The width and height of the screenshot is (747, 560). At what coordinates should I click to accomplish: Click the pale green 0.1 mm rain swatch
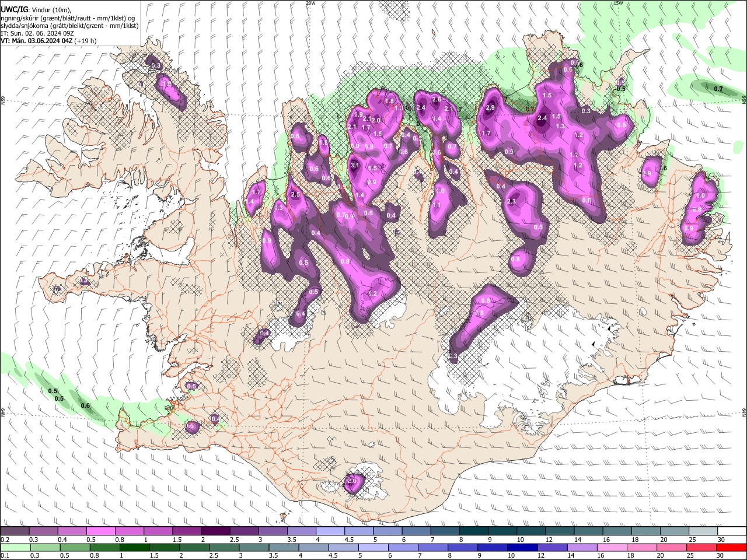[x=15, y=547]
